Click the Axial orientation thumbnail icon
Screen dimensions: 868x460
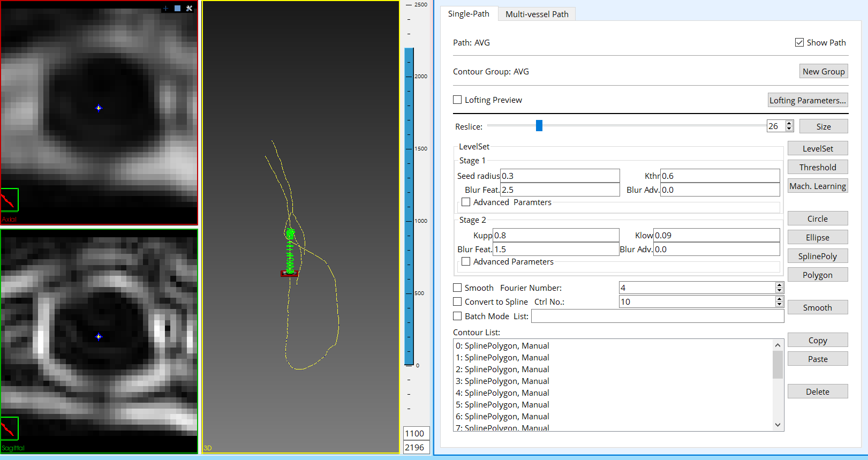pyautogui.click(x=9, y=200)
